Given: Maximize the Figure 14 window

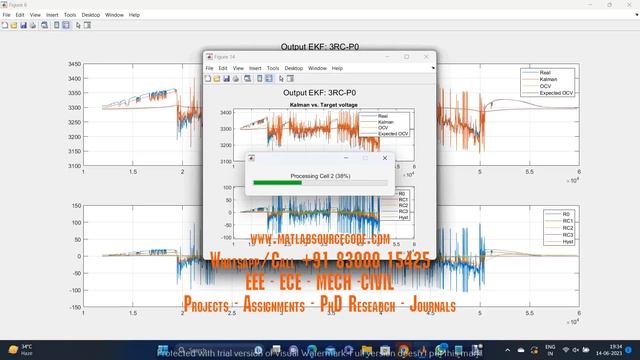Looking at the screenshot, I should click(407, 57).
